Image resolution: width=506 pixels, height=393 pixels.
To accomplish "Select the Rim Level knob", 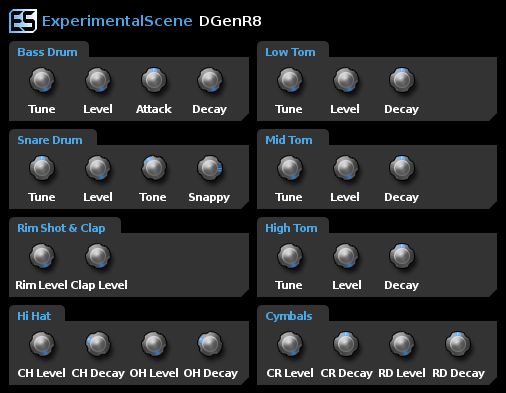I will pos(42,256).
